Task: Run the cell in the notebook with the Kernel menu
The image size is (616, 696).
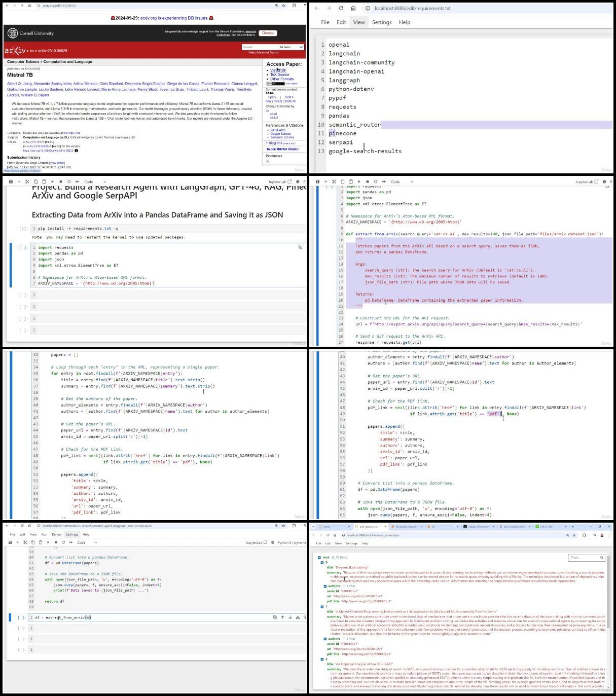Action: 48,542
